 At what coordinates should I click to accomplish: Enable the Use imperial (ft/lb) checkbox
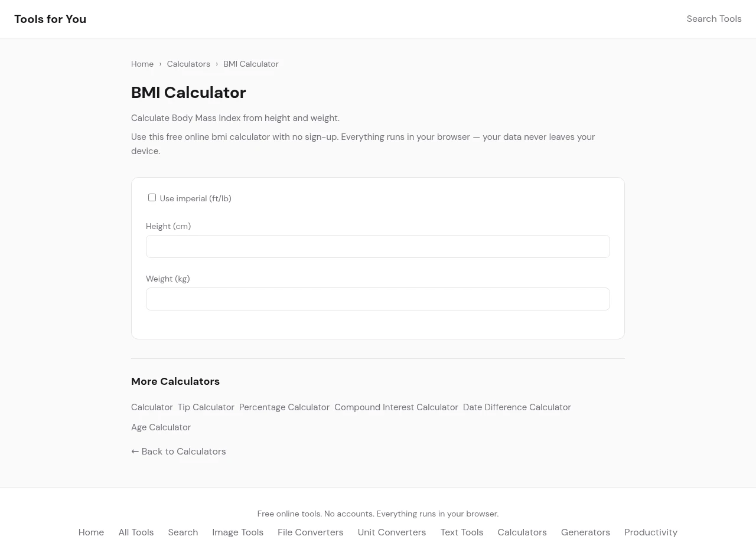pos(152,198)
